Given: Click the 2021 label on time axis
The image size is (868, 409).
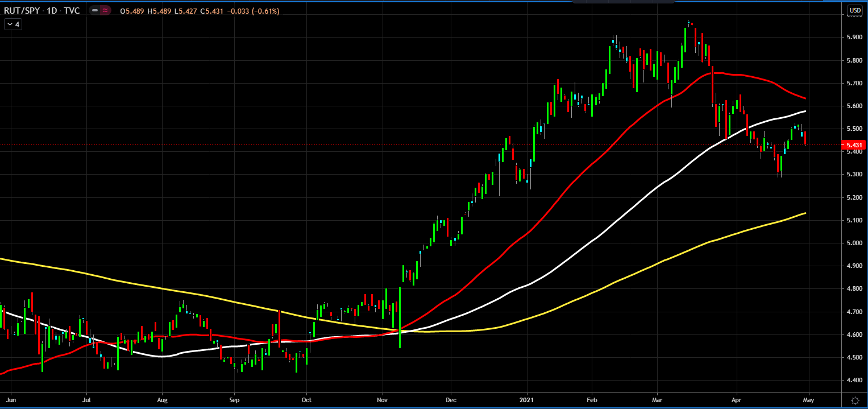Looking at the screenshot, I should coord(527,400).
